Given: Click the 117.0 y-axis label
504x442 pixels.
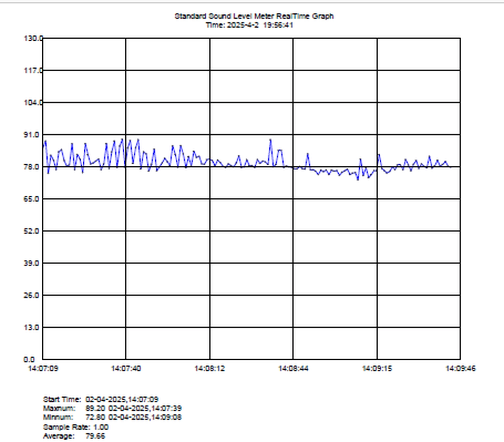Looking at the screenshot, I should click(33, 71).
